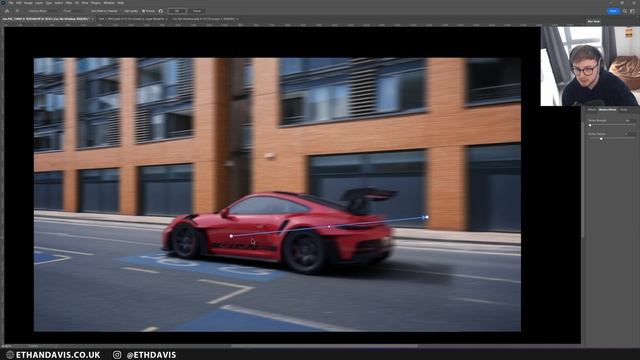Viewport: 640px width, 360px height.
Task: Open the Filter menu
Action: coord(69,3)
